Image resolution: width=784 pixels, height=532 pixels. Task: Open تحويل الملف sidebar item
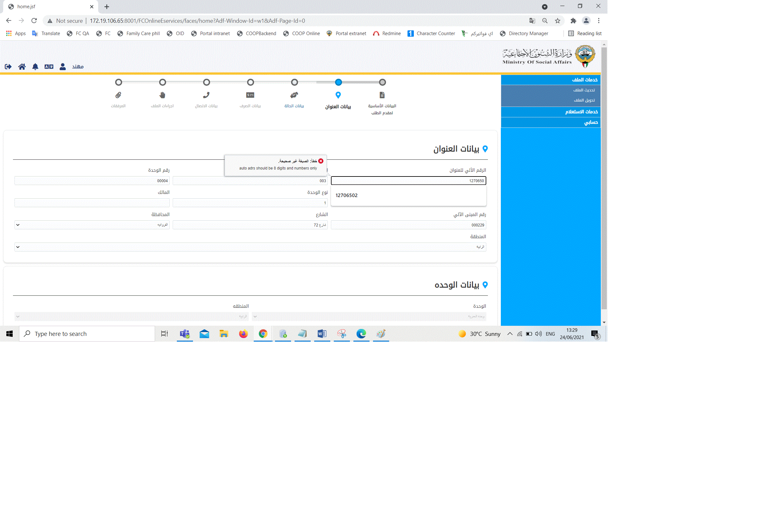click(584, 101)
